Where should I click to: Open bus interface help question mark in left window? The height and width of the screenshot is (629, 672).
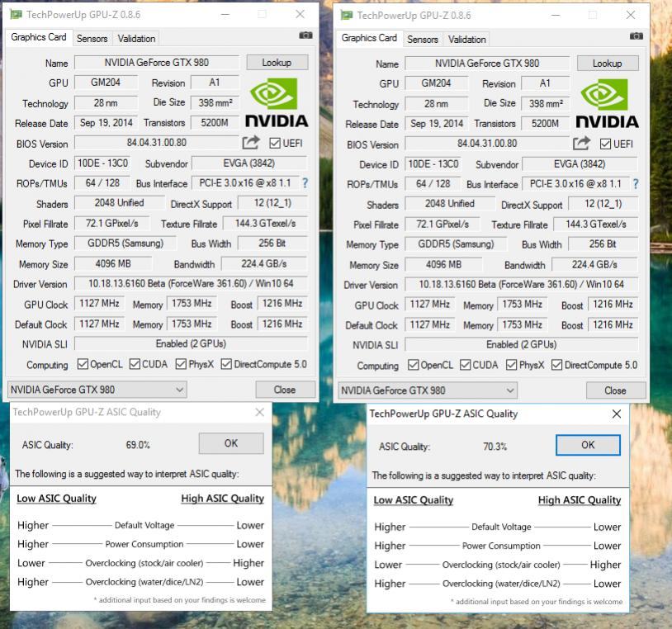tap(305, 183)
